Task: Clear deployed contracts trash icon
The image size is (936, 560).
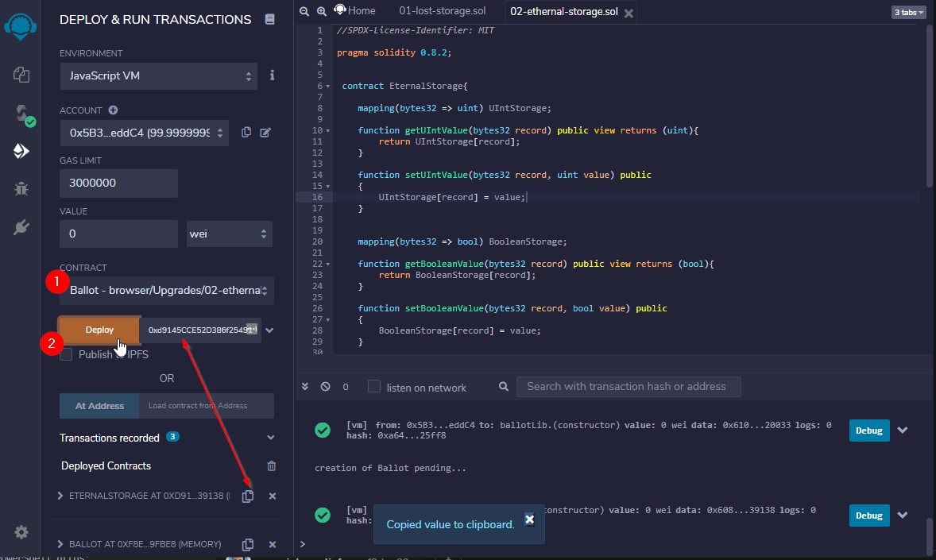Action: tap(272, 465)
